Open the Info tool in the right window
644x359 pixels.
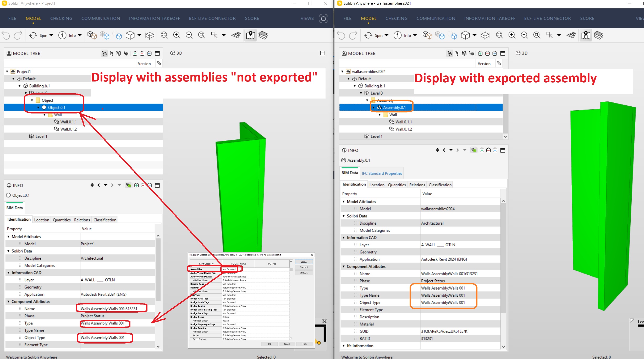pyautogui.click(x=405, y=35)
